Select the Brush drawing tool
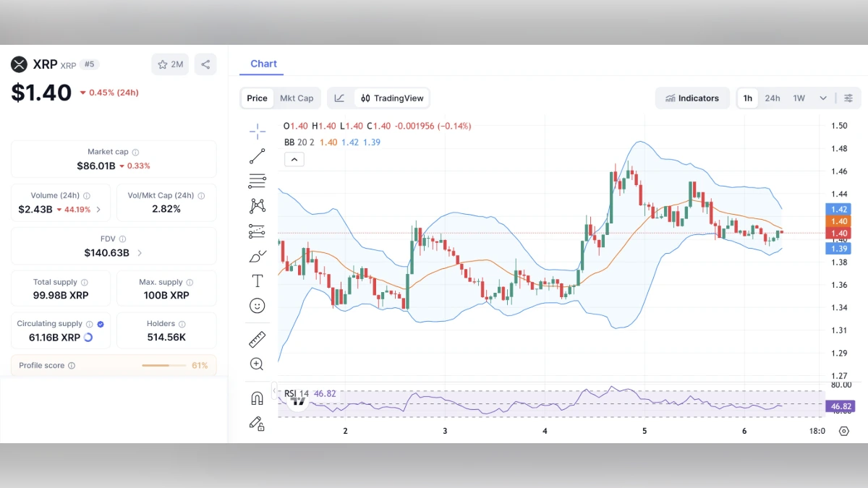This screenshot has height=488, width=868. (257, 256)
